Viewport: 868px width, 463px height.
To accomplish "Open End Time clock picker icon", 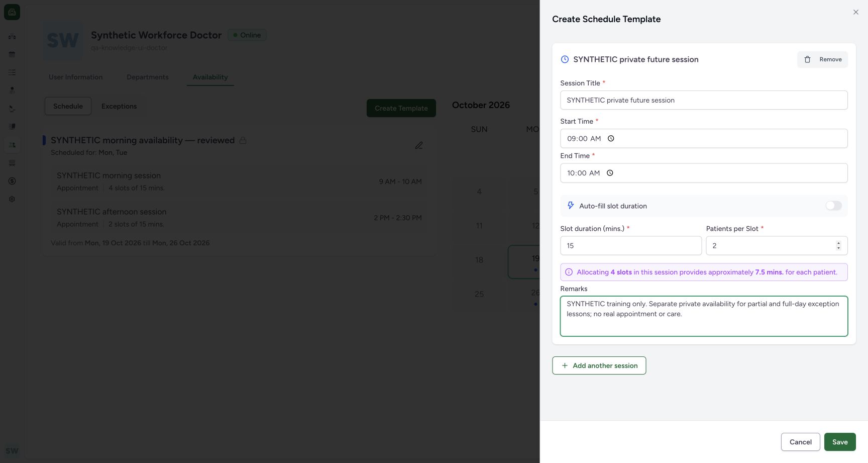I will click(610, 173).
